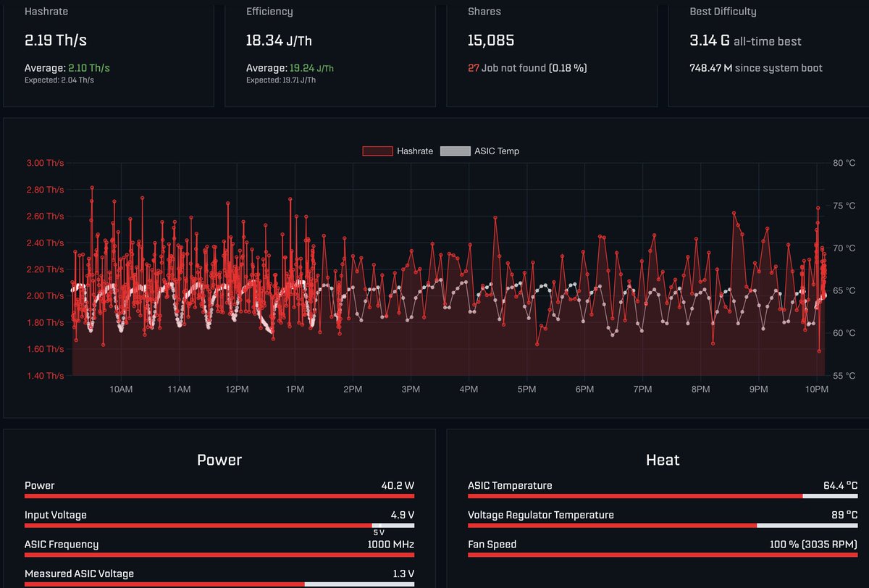Click the 3.00 Th/s axis label
This screenshot has width=869, height=588.
click(x=46, y=163)
